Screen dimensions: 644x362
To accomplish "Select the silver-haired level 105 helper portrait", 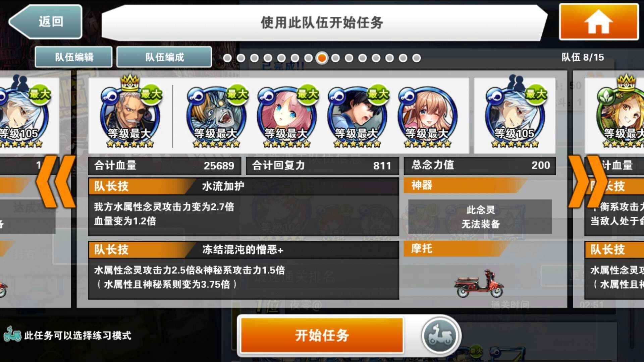I will click(x=515, y=114).
